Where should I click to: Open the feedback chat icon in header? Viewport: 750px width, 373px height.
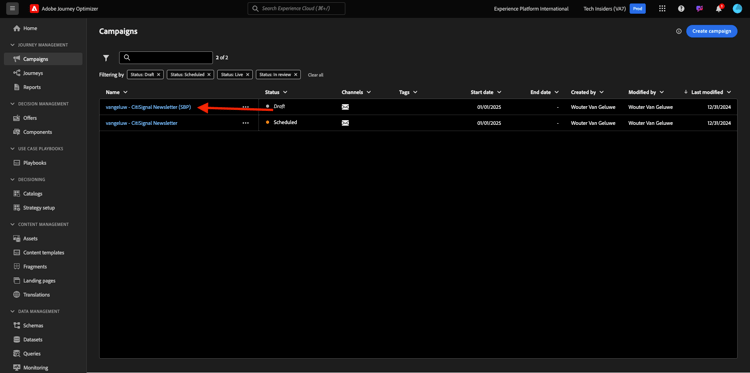coord(699,9)
